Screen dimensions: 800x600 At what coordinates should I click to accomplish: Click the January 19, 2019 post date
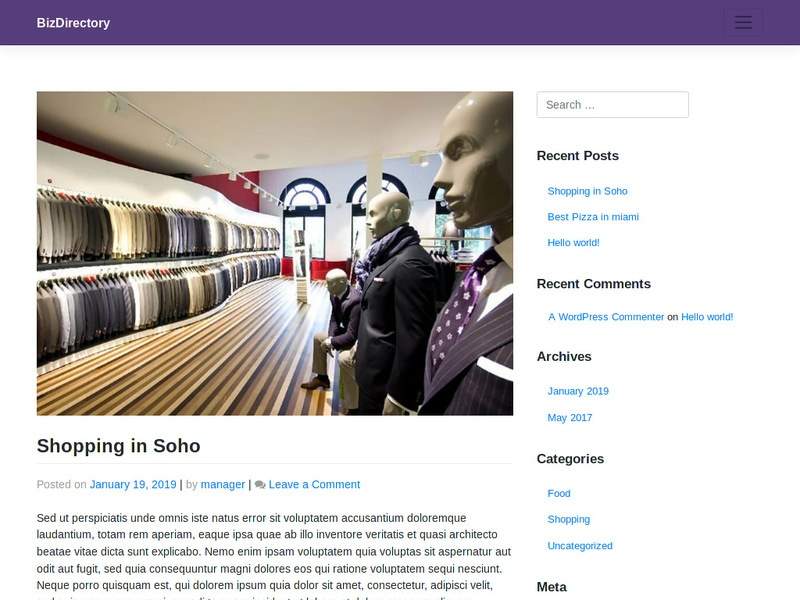point(133,485)
